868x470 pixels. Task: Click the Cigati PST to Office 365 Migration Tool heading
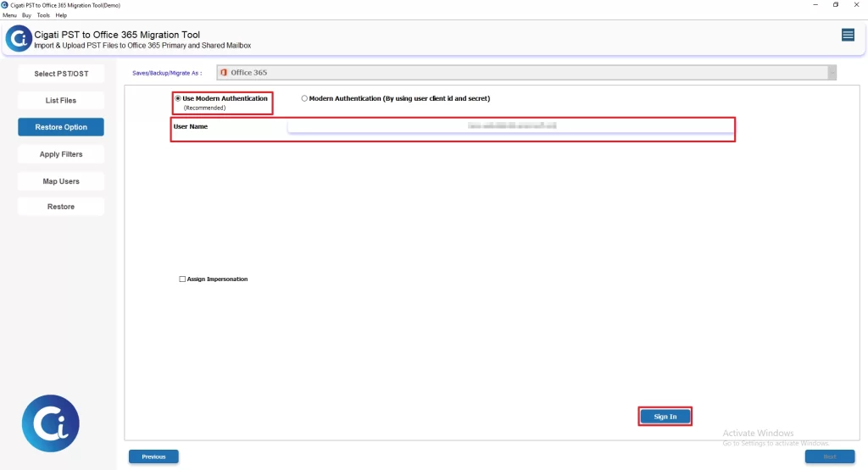coord(117,35)
